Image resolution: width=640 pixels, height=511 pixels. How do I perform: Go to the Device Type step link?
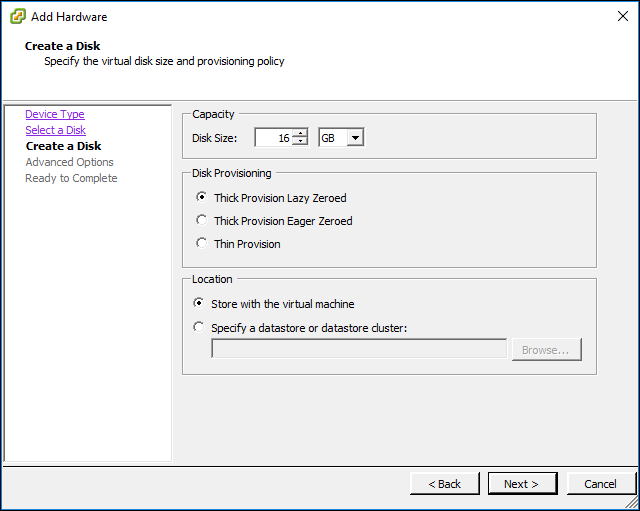click(x=55, y=114)
